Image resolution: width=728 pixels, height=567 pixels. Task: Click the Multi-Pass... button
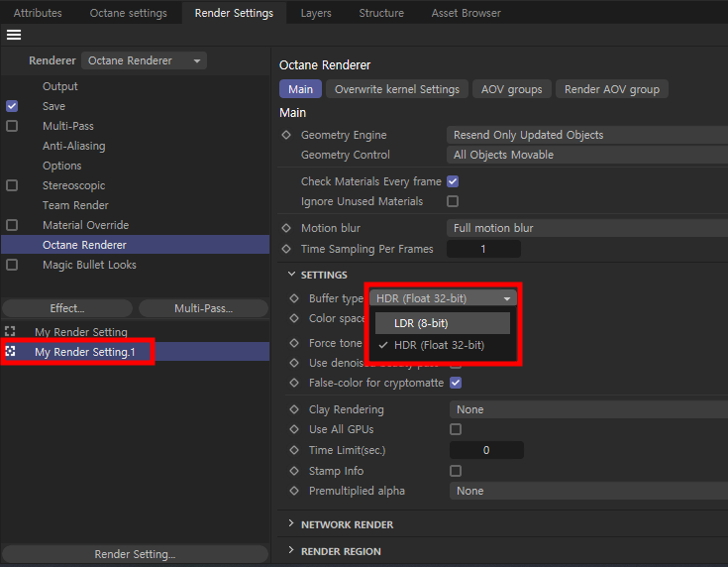pyautogui.click(x=203, y=308)
